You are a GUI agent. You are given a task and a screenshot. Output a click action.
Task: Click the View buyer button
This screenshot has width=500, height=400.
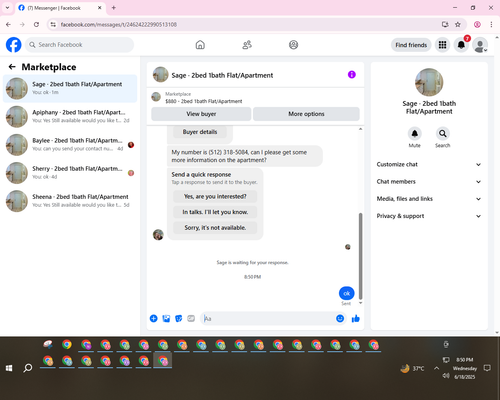(201, 114)
